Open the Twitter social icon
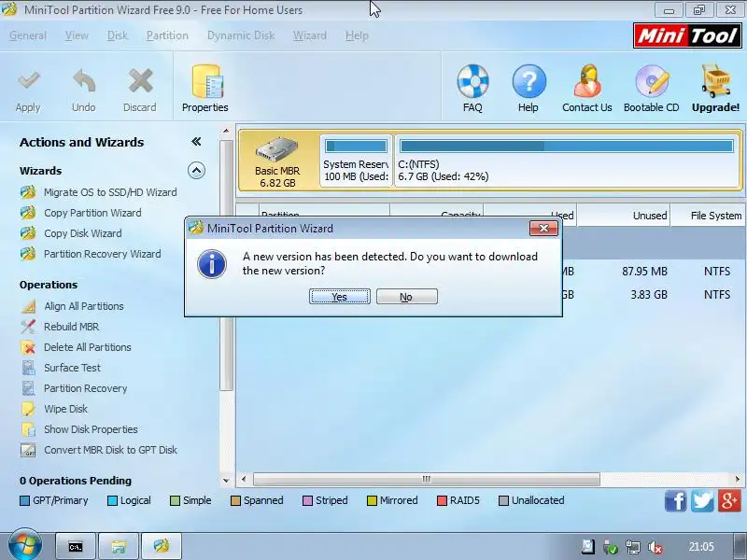Screen dimensions: 747x560 (702, 501)
